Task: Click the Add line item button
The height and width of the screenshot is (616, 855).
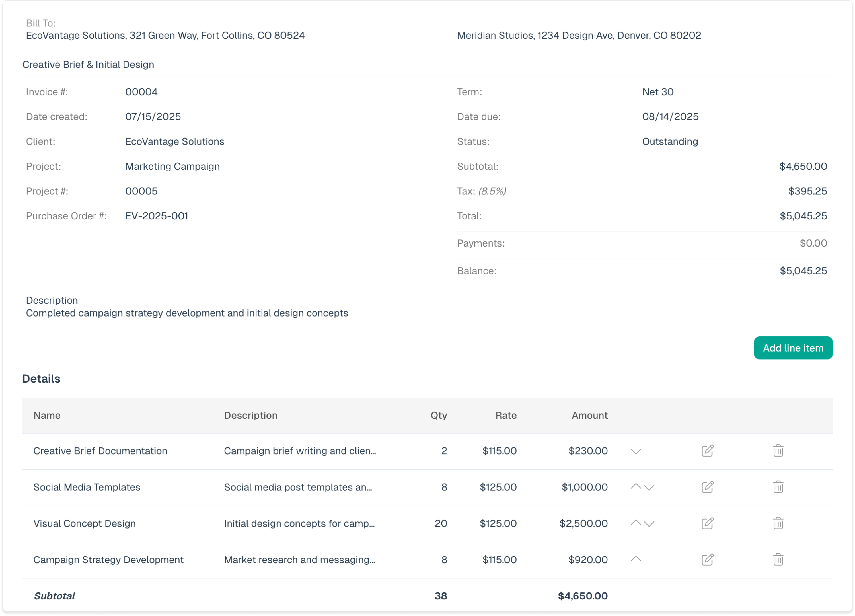Action: pos(793,348)
